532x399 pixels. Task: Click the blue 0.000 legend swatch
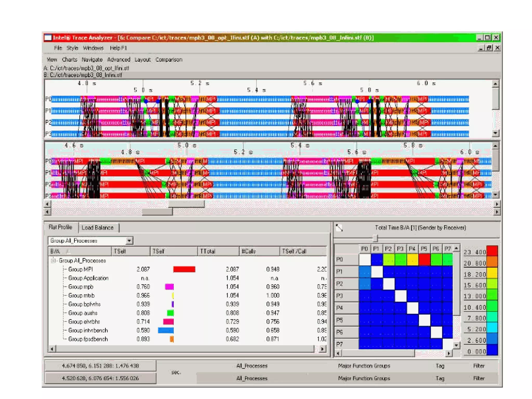point(492,350)
